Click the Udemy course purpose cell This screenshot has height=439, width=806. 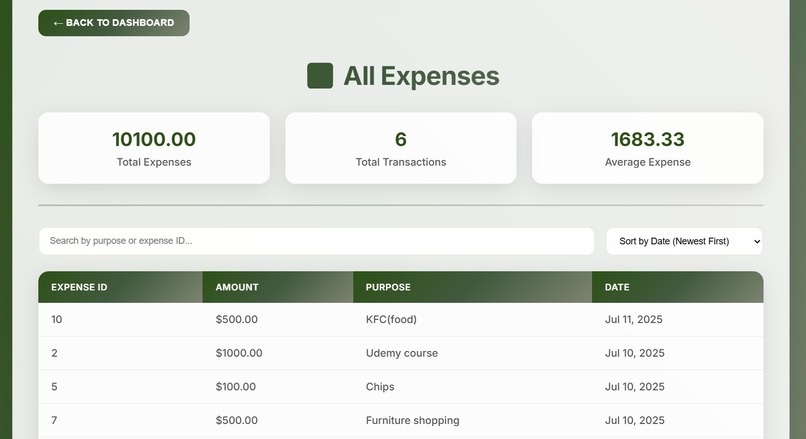472,353
